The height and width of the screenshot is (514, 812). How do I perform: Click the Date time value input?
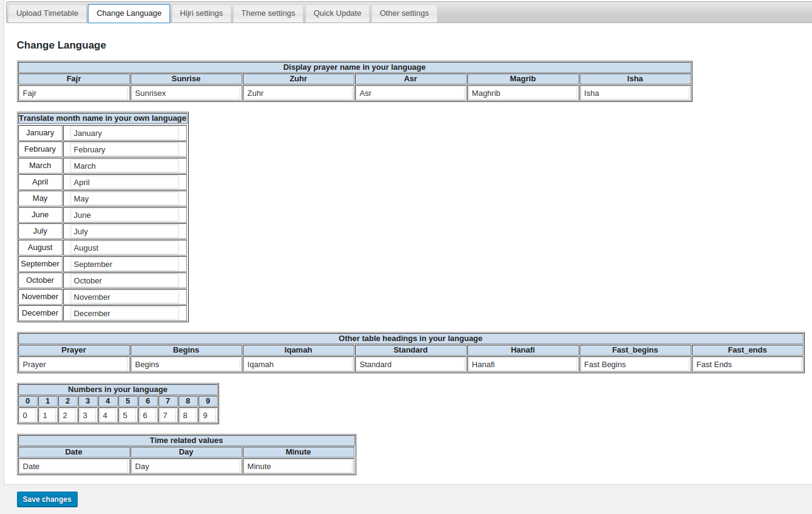click(x=74, y=467)
